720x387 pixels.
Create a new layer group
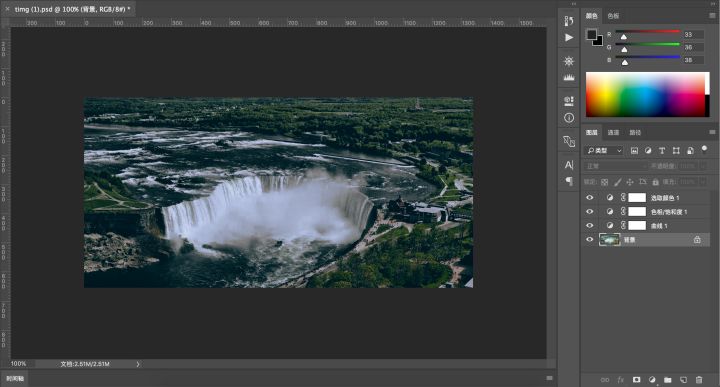(668, 380)
